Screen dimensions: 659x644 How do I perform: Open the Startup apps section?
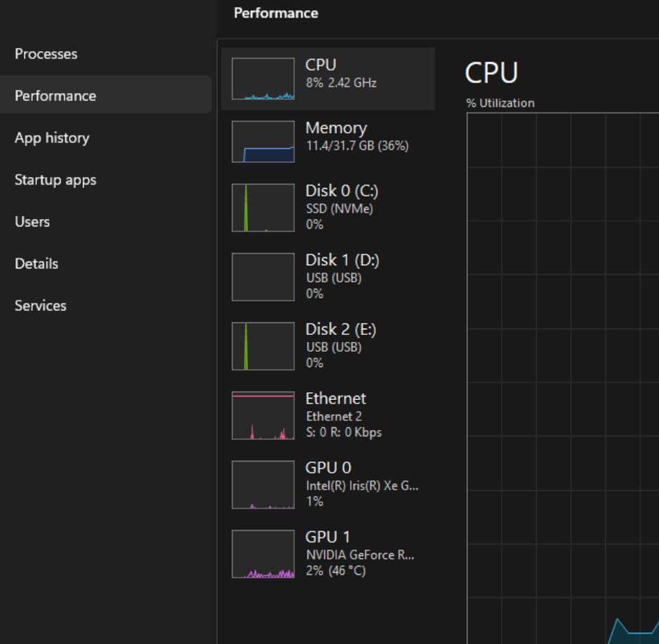click(x=55, y=180)
